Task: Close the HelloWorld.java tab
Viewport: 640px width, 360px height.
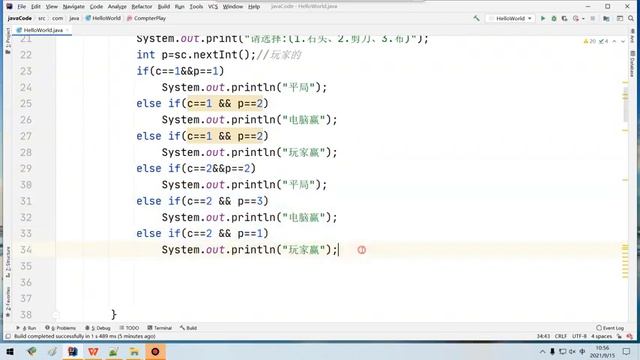Action: 68,30
